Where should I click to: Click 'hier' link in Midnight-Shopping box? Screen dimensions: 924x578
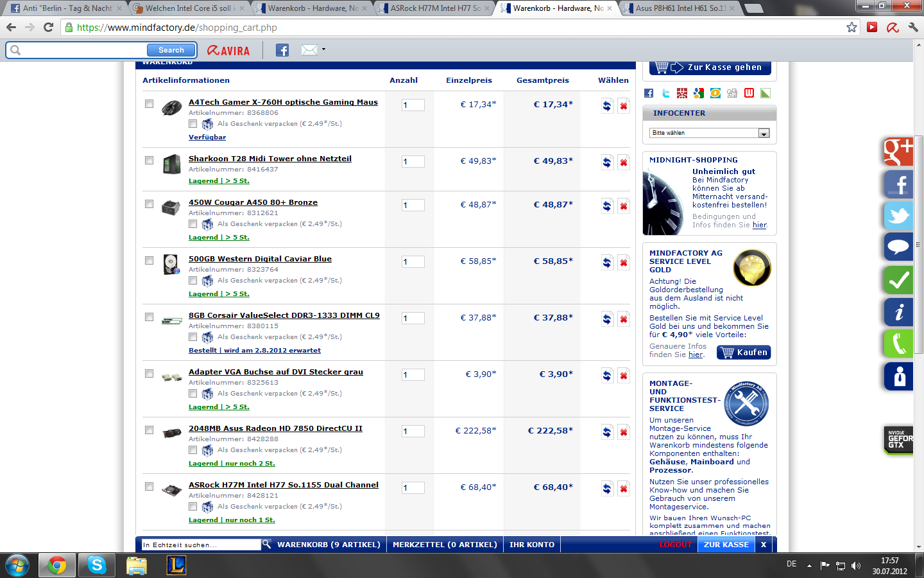[x=760, y=225]
